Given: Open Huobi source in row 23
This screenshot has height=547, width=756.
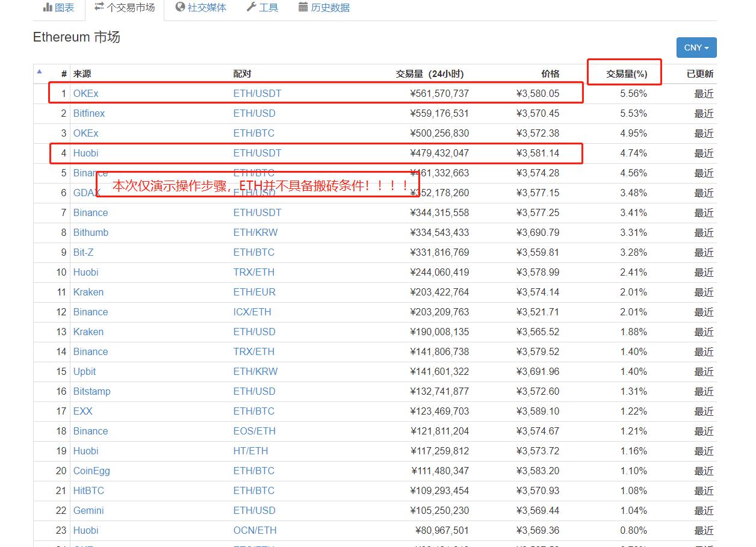Looking at the screenshot, I should [85, 530].
